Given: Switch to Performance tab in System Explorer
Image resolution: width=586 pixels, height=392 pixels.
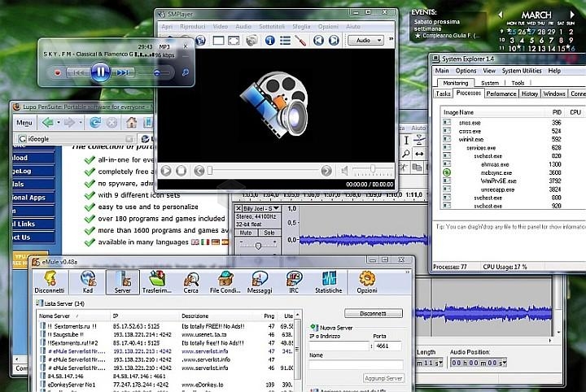Looking at the screenshot, I should [x=501, y=94].
